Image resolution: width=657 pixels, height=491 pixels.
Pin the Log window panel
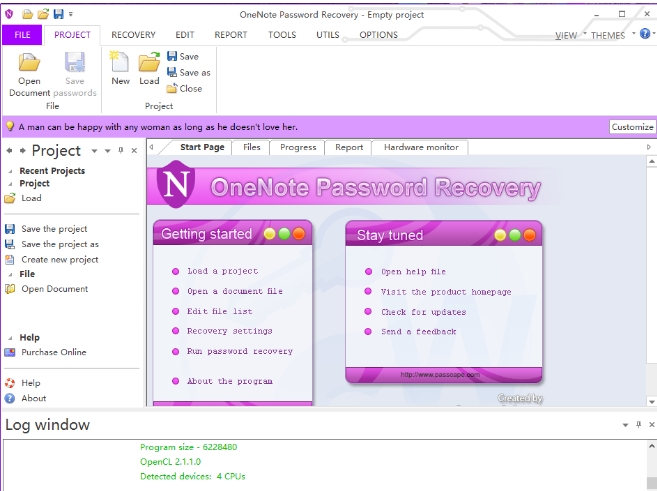coord(639,424)
